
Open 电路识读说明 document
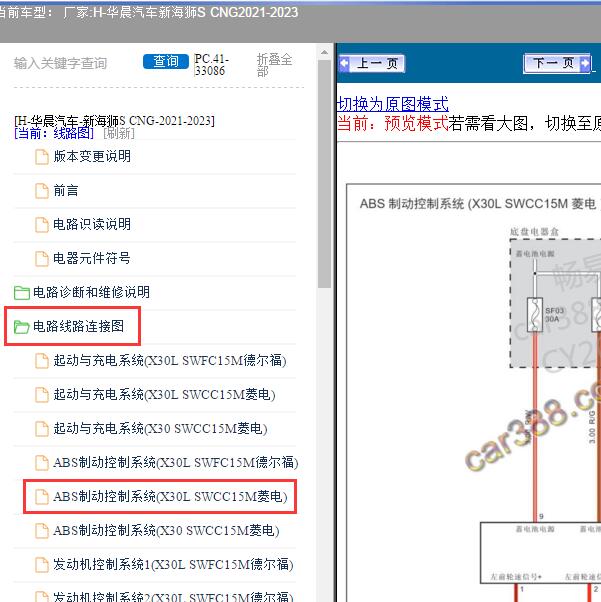coord(92,224)
